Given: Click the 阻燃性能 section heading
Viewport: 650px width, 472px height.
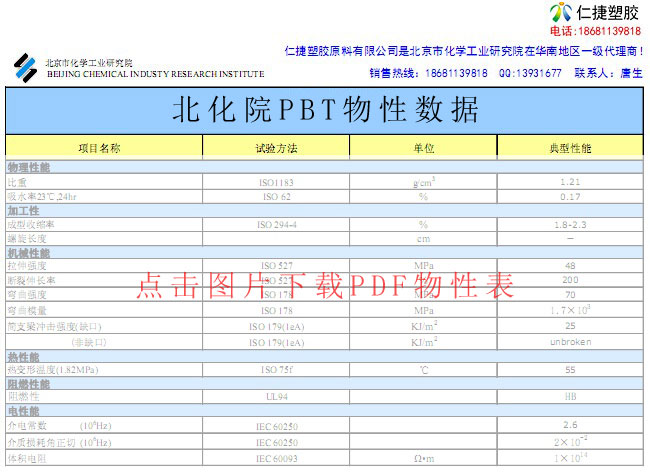Looking at the screenshot, I should pyautogui.click(x=29, y=384).
